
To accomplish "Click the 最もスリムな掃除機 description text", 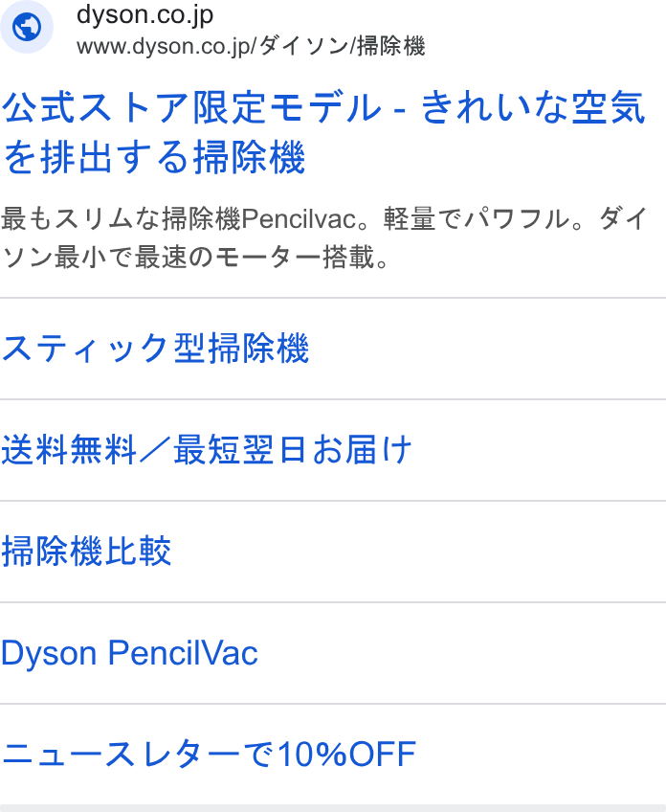I will coord(121,218).
